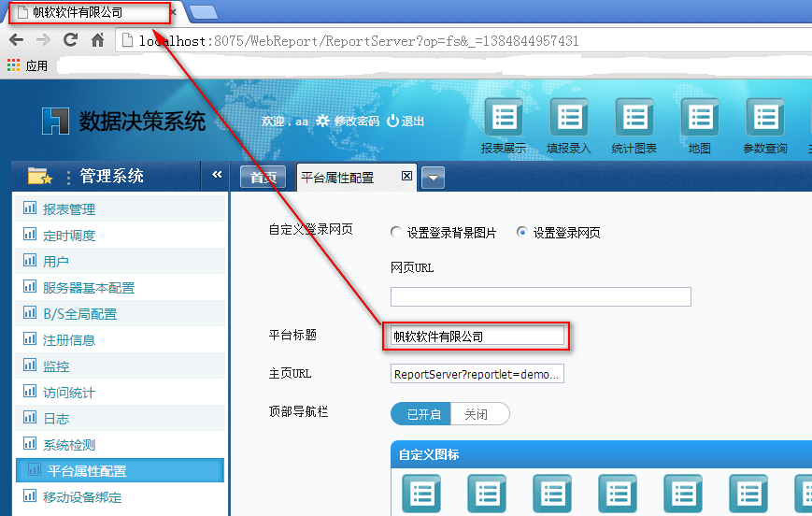Switch to the 平台属性配置 tab
The width and height of the screenshot is (812, 516).
pyautogui.click(x=357, y=178)
